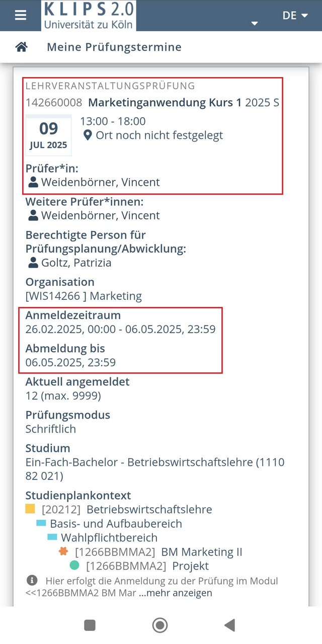322x644 pixels.
Task: Click the info icon near Hier erfolgt
Action: 32,581
